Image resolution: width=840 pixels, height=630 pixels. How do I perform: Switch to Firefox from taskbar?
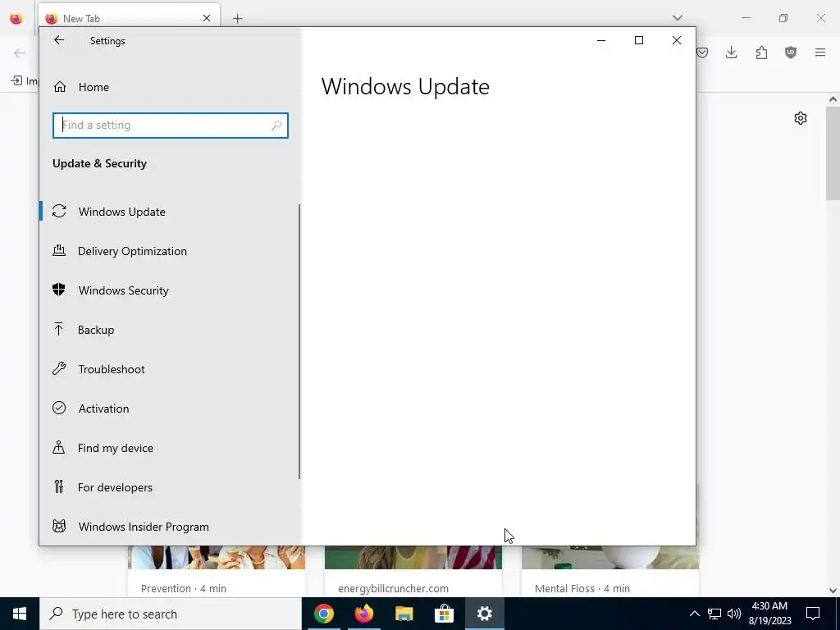[364, 614]
